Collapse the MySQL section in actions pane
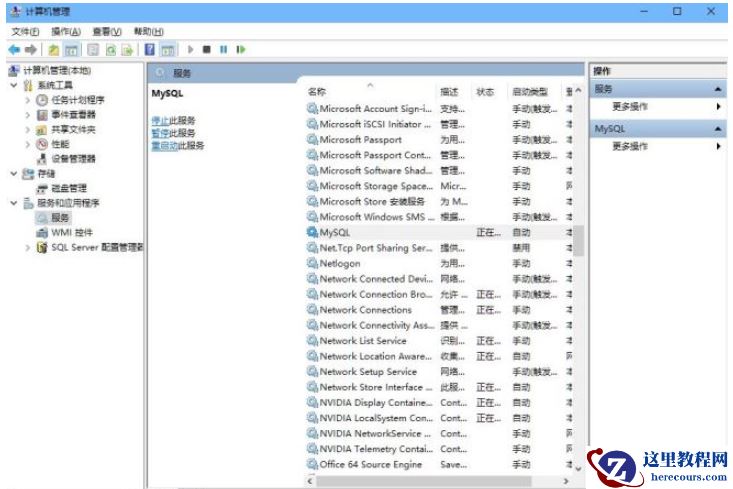This screenshot has height=489, width=733. point(718,129)
